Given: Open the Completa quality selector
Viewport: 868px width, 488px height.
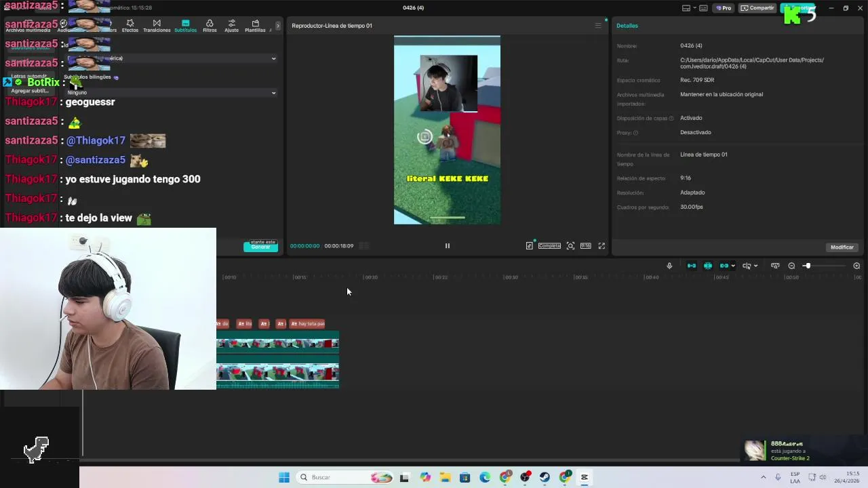Looking at the screenshot, I should click(x=549, y=246).
